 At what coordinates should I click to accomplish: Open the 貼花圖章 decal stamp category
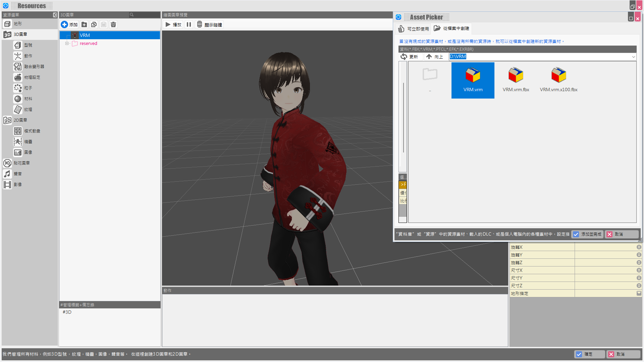(30, 163)
